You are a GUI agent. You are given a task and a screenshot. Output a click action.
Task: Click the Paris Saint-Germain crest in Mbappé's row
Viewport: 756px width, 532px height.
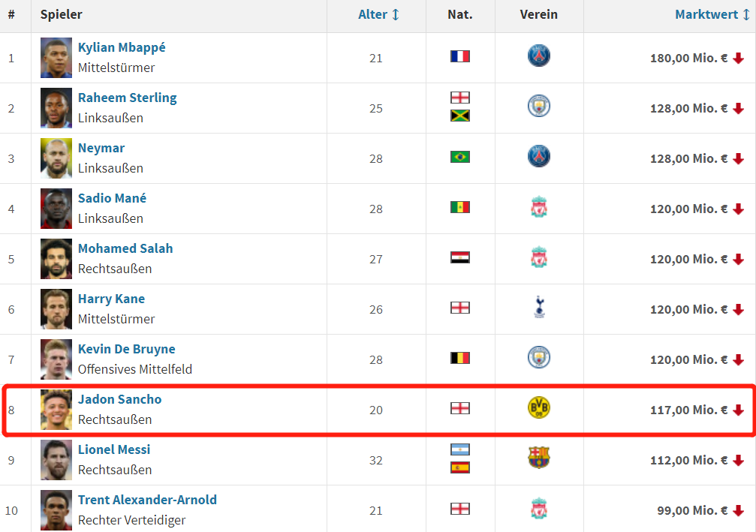click(538, 56)
